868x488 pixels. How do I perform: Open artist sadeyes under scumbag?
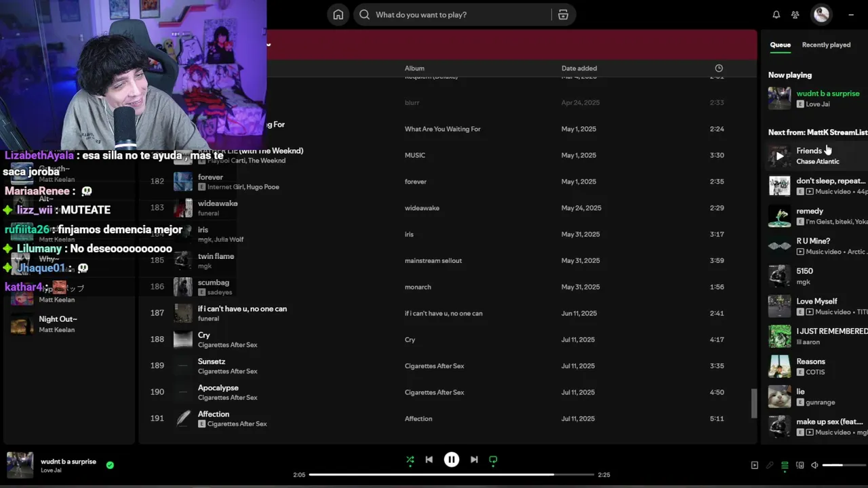click(x=220, y=292)
